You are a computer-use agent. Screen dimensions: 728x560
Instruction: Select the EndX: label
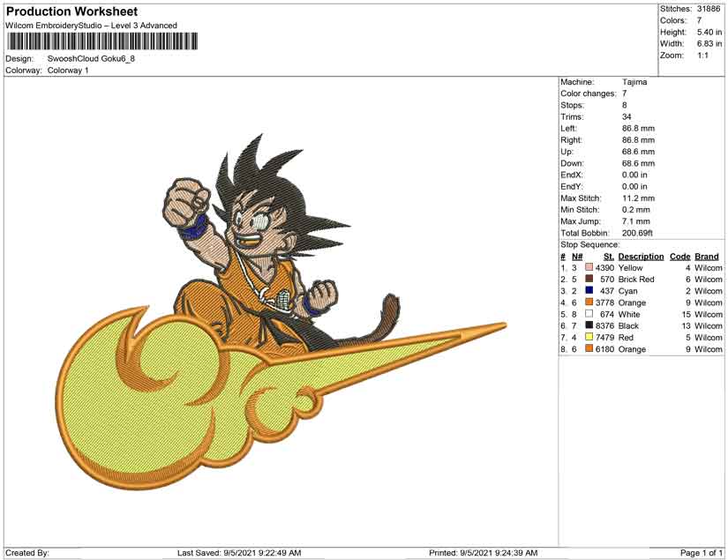click(571, 175)
